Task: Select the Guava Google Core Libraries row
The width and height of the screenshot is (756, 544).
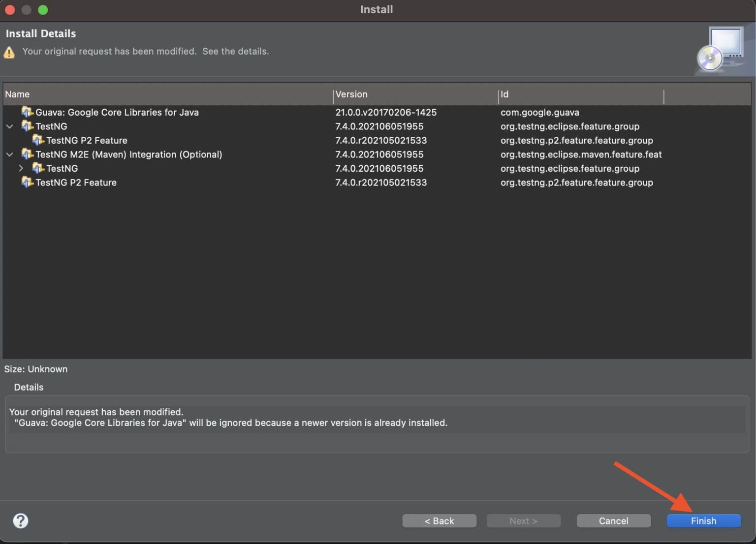Action: pos(117,112)
